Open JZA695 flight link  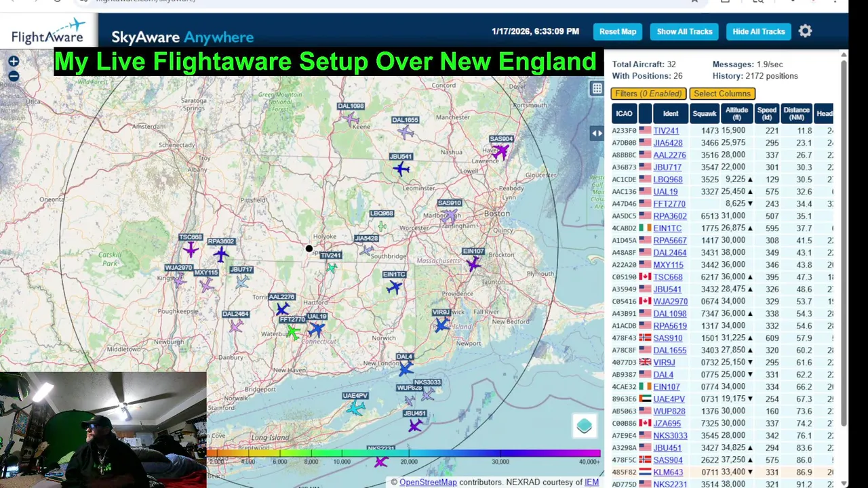[x=667, y=424]
